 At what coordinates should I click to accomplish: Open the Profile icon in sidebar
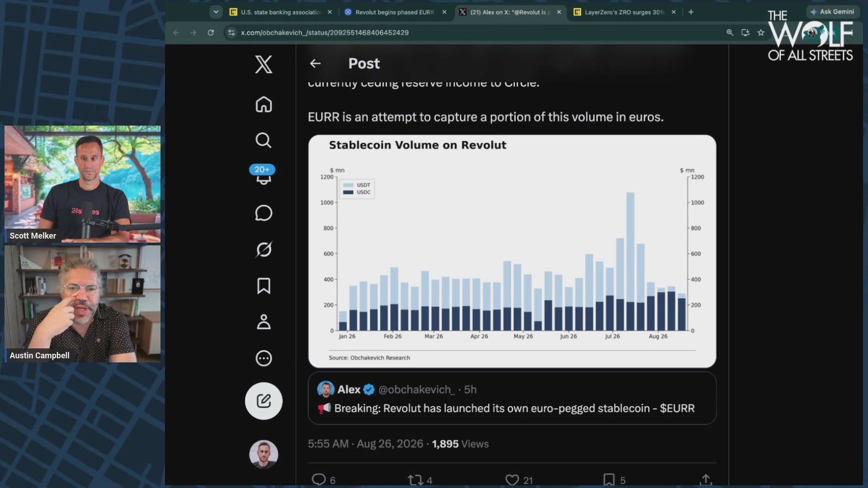click(x=264, y=322)
